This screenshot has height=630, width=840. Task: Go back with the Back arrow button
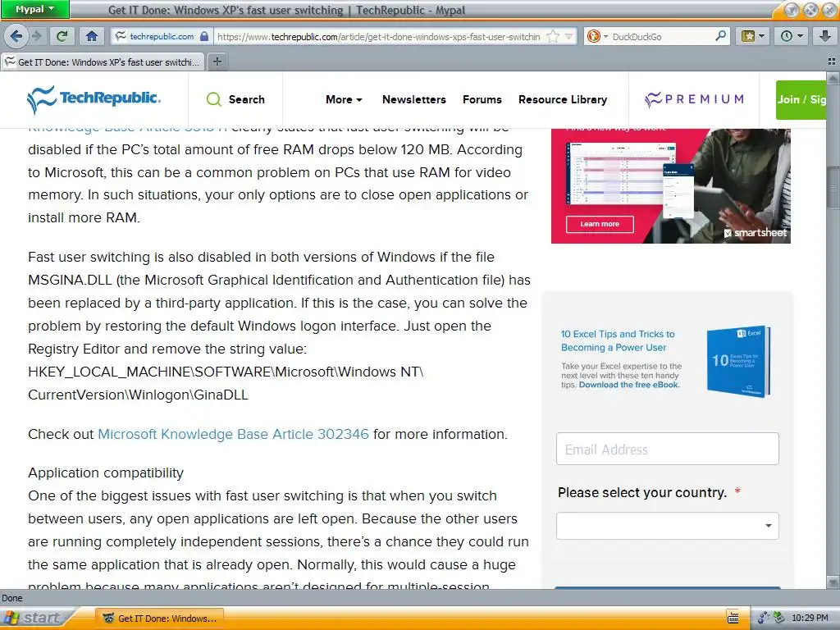16,36
